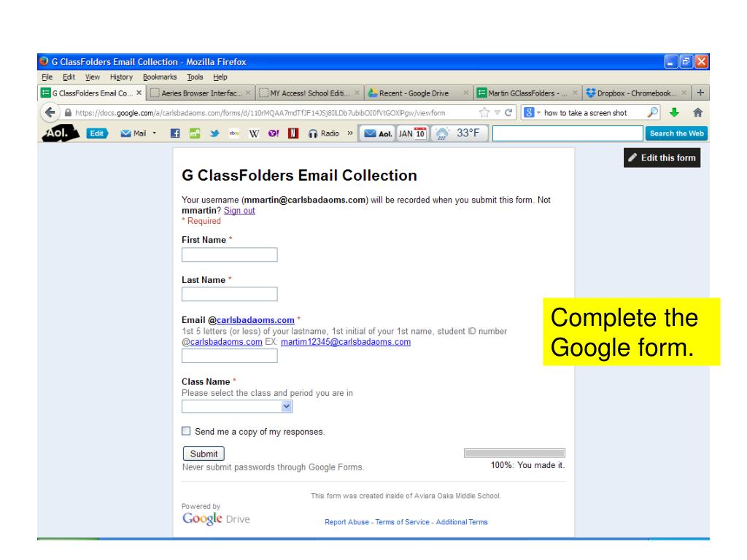Open the JAN 10 calendar button
This screenshot has width=747, height=560.
[412, 134]
